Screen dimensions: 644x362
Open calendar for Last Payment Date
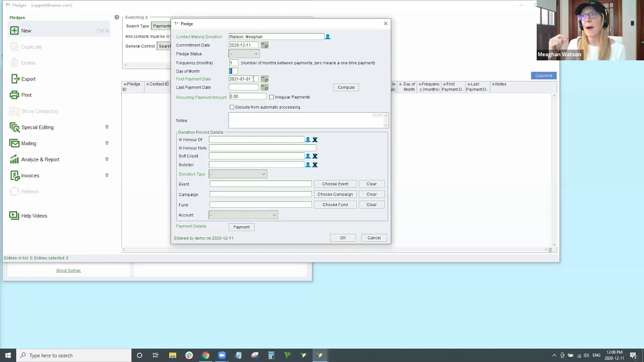click(265, 87)
